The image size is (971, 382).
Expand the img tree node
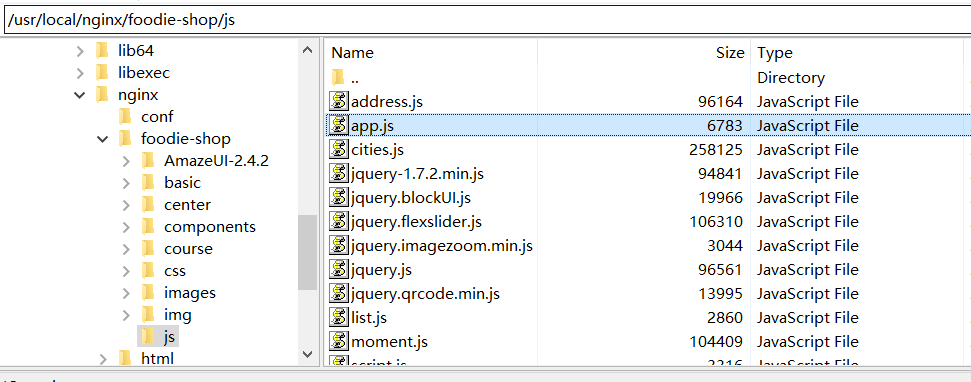click(126, 315)
